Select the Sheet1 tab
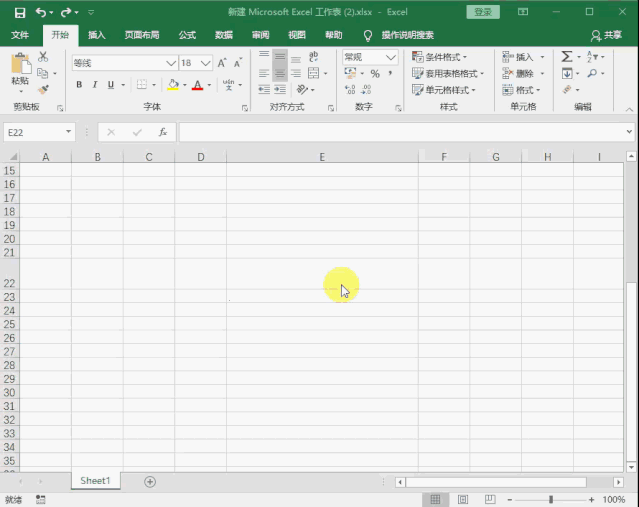Viewport: 639px width, 507px height. pyautogui.click(x=95, y=481)
